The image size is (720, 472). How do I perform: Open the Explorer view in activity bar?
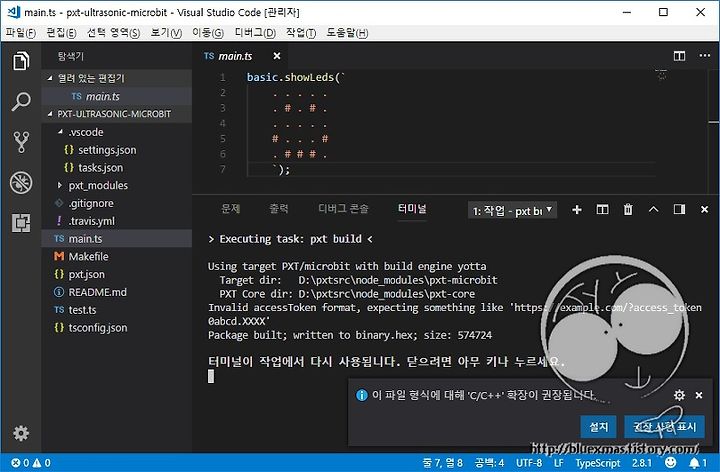coord(21,61)
